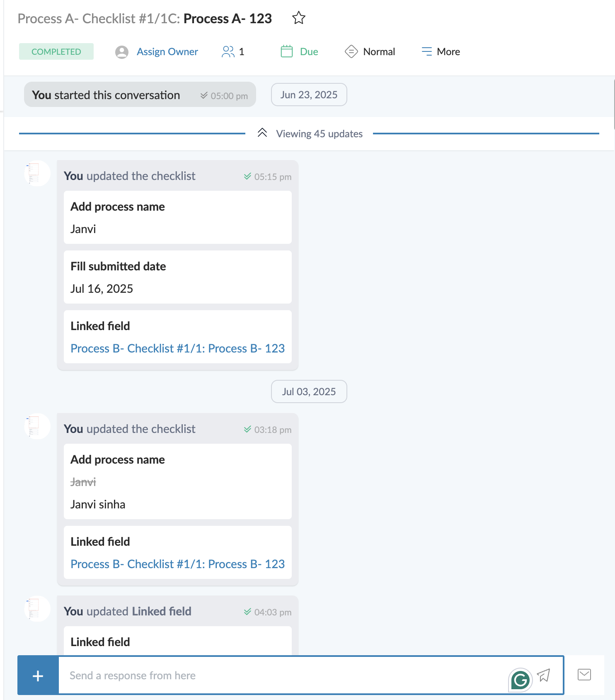
Task: Click the Due calendar icon
Action: click(287, 51)
